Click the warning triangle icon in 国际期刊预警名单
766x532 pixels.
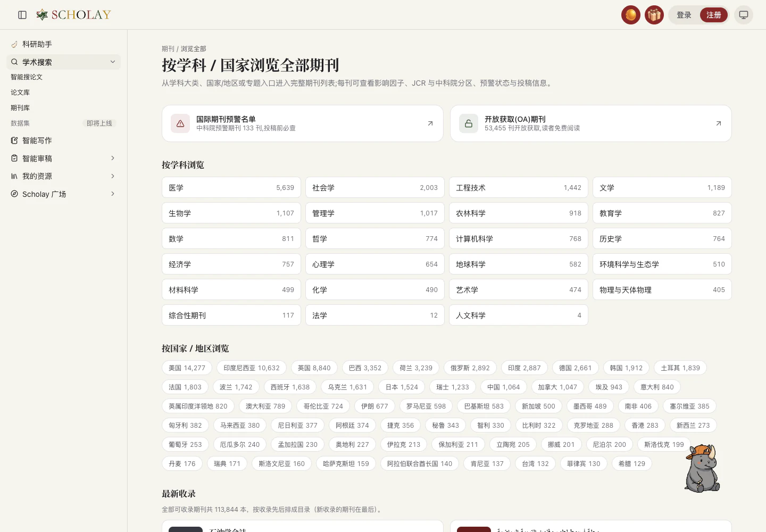180,123
